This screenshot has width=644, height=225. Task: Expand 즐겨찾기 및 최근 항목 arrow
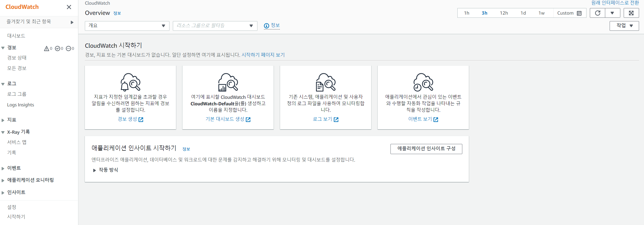72,22
